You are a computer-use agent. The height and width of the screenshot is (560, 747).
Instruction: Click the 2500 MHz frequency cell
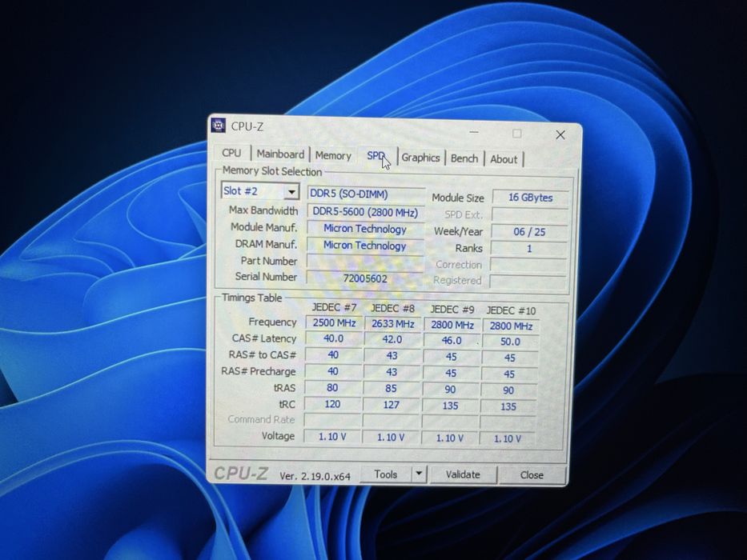point(334,323)
